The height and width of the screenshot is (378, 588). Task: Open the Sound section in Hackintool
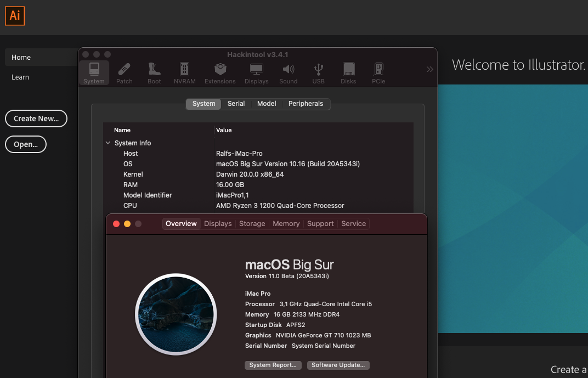click(288, 73)
